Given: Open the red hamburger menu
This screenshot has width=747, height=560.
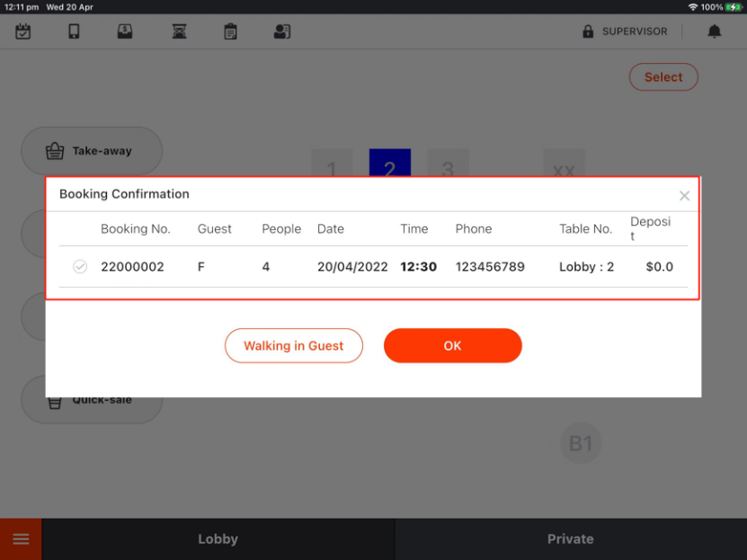Looking at the screenshot, I should click(x=21, y=539).
